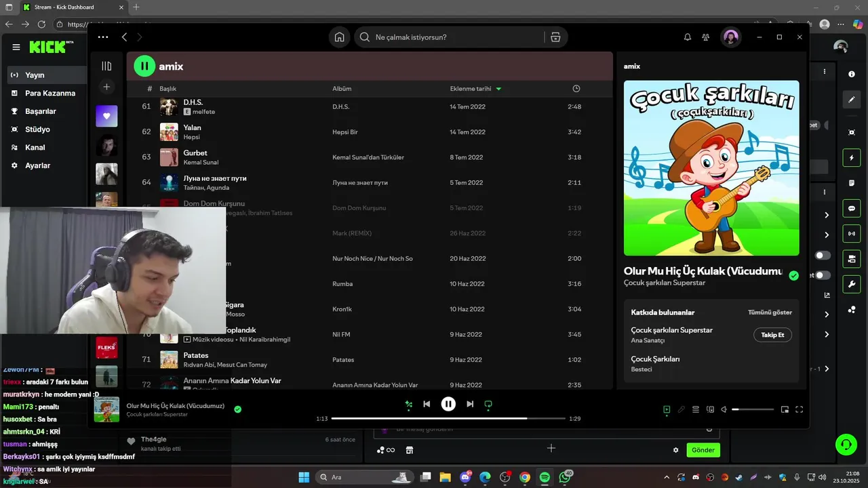Screen dimensions: 868x488
Task: Toggle repeat mode in the player
Action: pos(488,404)
